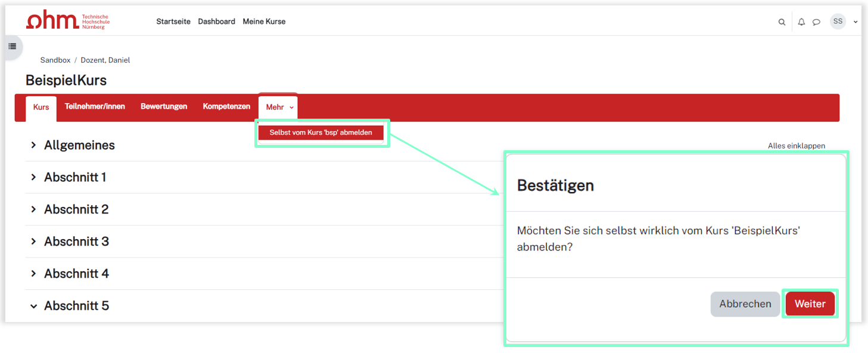Go to Meine Kurse in navigation
Screen dimensions: 868x353
(x=264, y=21)
